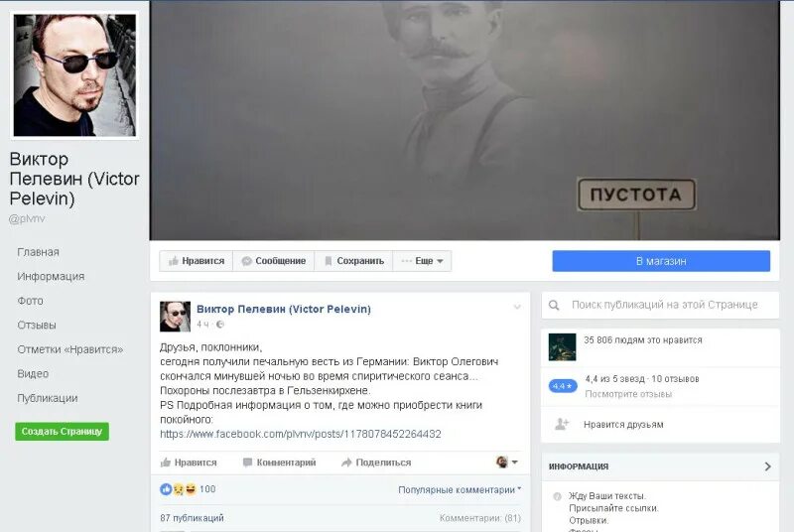Click Поделиться under the post

[376, 463]
